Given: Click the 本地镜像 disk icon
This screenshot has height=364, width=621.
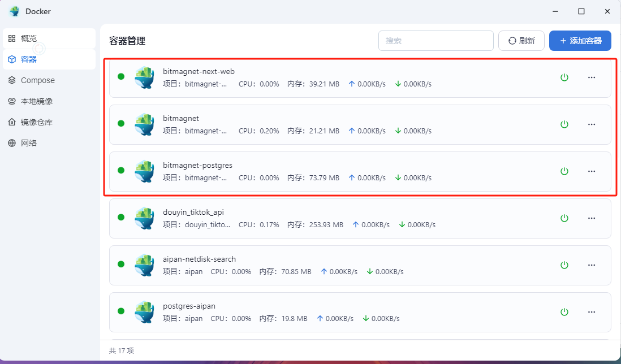Looking at the screenshot, I should [x=12, y=101].
